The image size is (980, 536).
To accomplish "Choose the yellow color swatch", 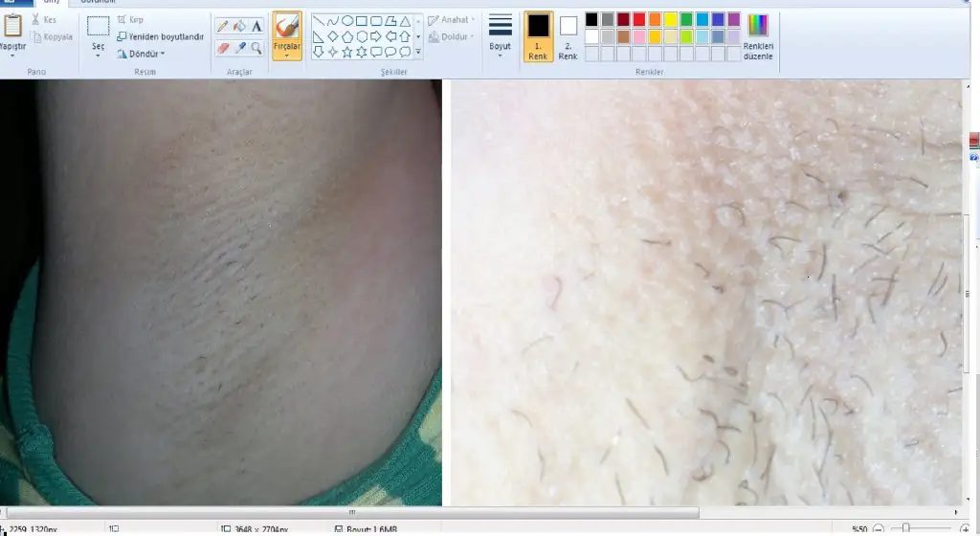I will click(x=671, y=19).
